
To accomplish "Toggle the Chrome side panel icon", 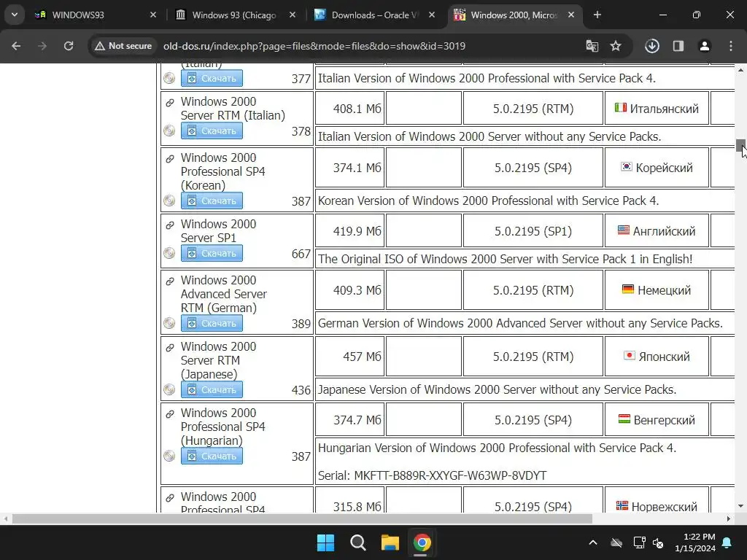I will click(x=678, y=46).
